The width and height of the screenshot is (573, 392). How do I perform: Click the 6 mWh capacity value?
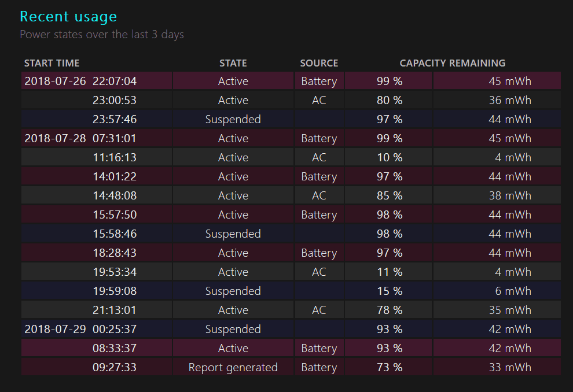(x=513, y=291)
